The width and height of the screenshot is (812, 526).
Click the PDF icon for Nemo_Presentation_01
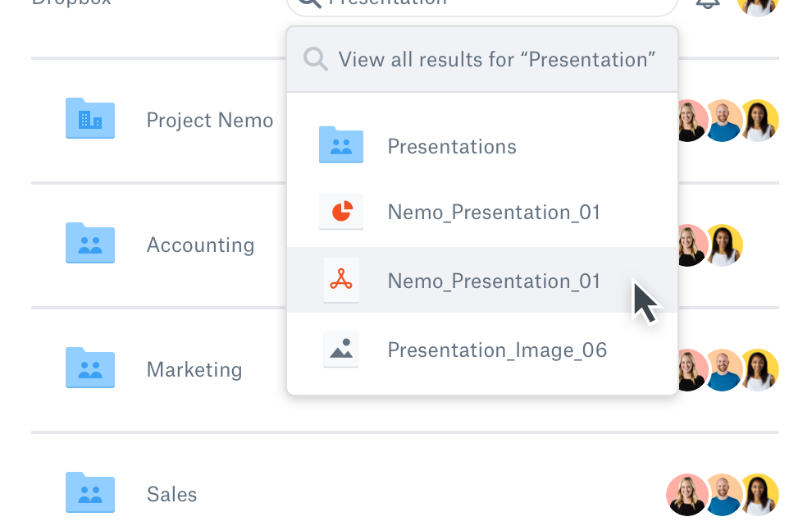(x=340, y=280)
